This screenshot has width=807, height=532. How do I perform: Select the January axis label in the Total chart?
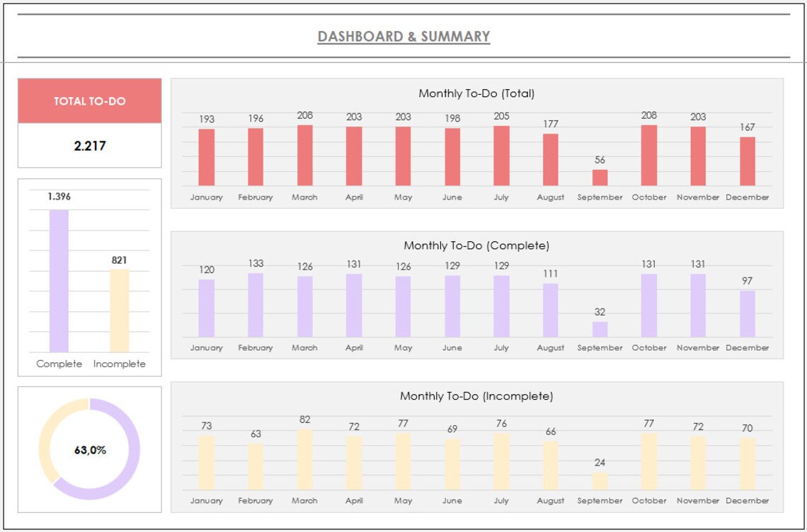click(205, 197)
